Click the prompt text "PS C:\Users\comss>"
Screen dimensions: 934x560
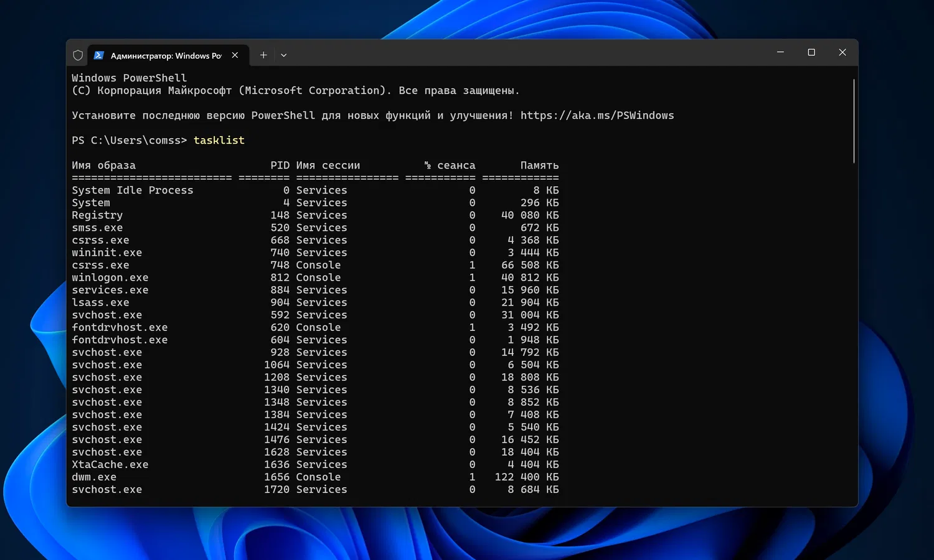pos(130,141)
